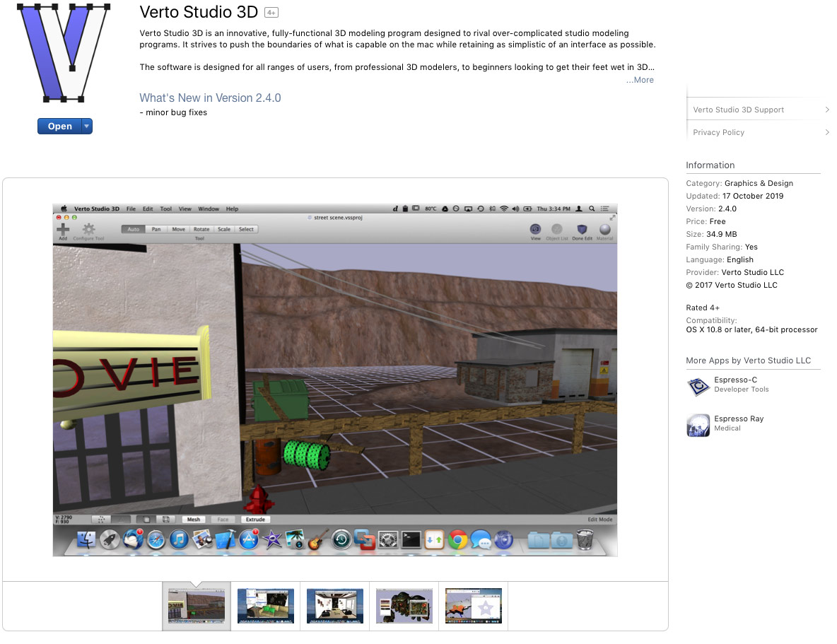The height and width of the screenshot is (644, 837).
Task: Open the Verto Studio 3D Support link
Action: [x=738, y=110]
